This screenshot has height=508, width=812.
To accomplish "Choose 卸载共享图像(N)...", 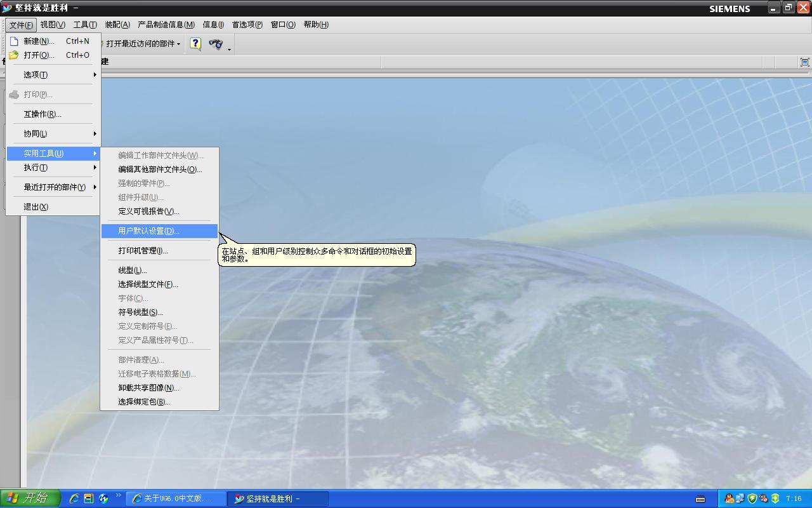I will pyautogui.click(x=159, y=387).
